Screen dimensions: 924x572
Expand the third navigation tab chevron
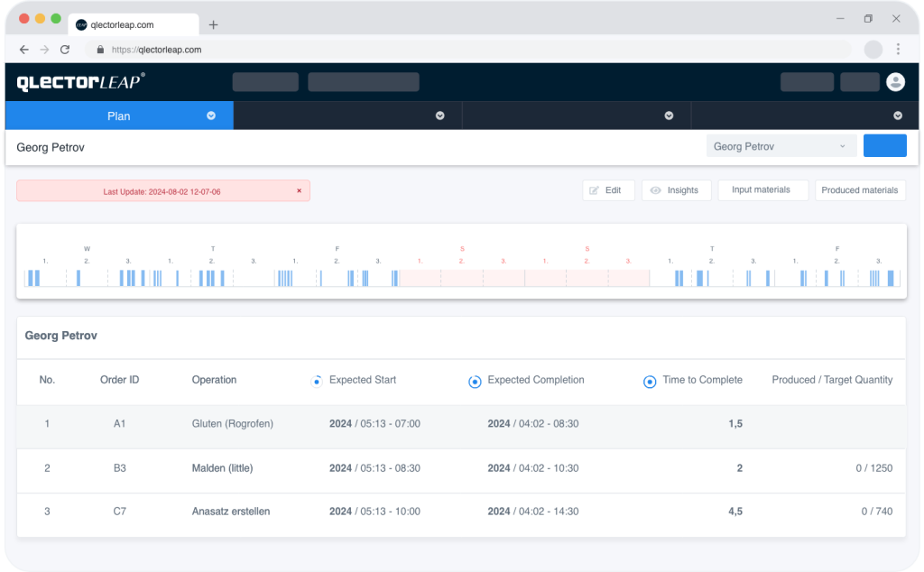click(669, 115)
